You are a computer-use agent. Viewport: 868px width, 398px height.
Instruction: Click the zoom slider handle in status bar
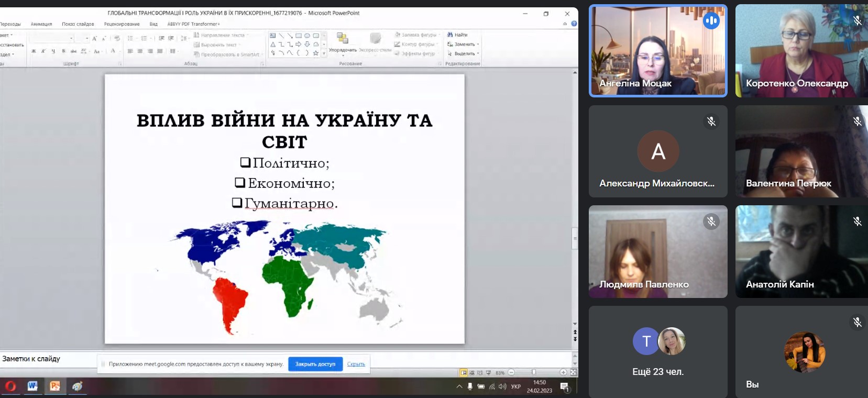[533, 372]
